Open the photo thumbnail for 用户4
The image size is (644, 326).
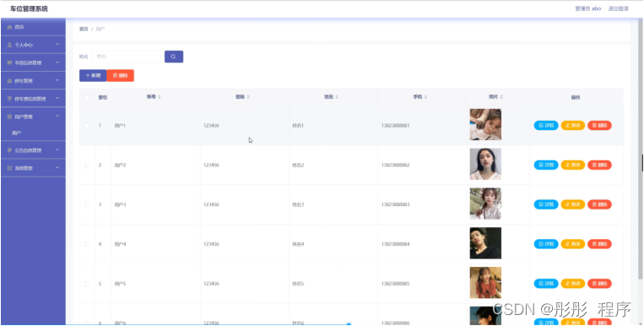tap(485, 243)
